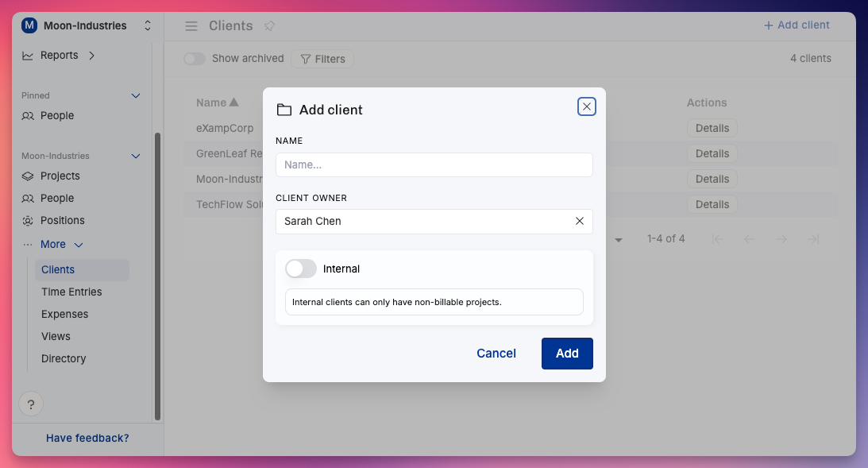
Task: Click the internal clients info note
Action: (434, 302)
